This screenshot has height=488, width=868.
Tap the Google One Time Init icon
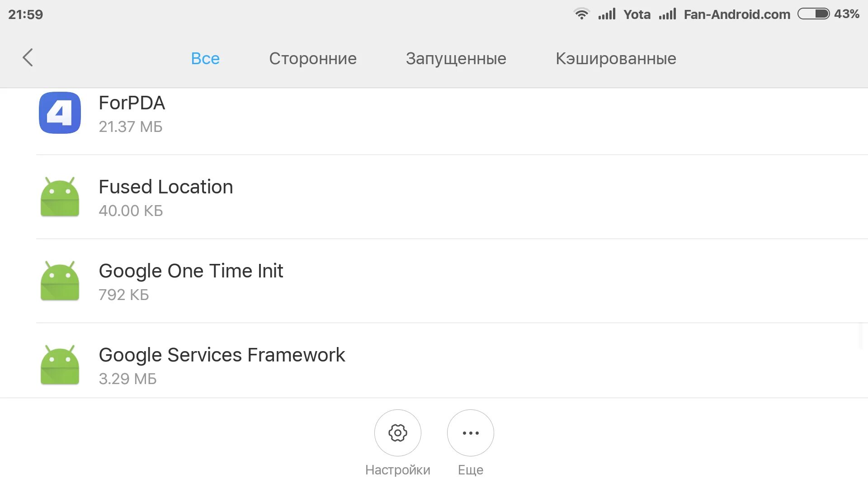point(60,281)
